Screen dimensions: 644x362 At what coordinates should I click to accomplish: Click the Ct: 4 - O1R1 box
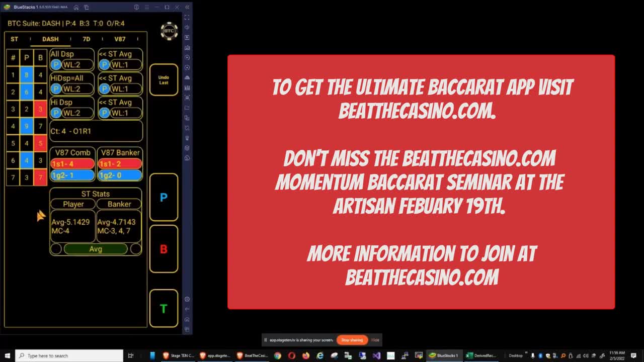point(96,131)
